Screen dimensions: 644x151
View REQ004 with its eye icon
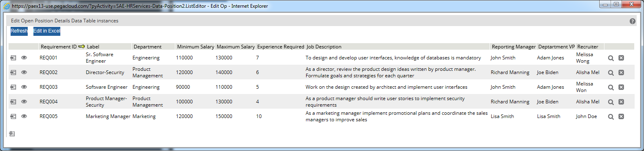[24, 102]
